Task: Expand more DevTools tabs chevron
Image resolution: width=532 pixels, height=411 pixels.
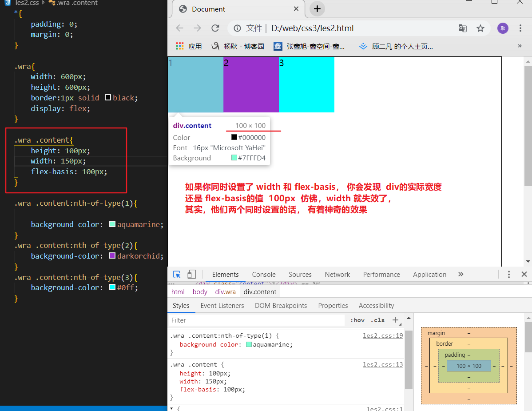Action: click(461, 274)
